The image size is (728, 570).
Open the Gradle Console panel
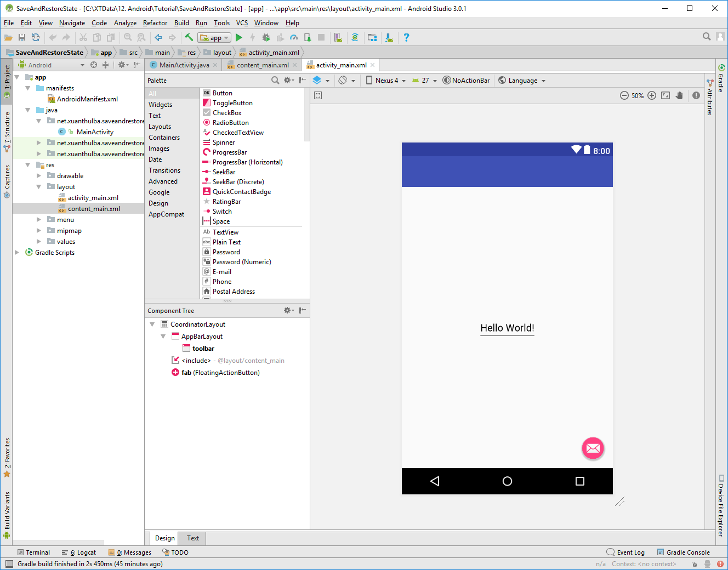[x=683, y=552]
